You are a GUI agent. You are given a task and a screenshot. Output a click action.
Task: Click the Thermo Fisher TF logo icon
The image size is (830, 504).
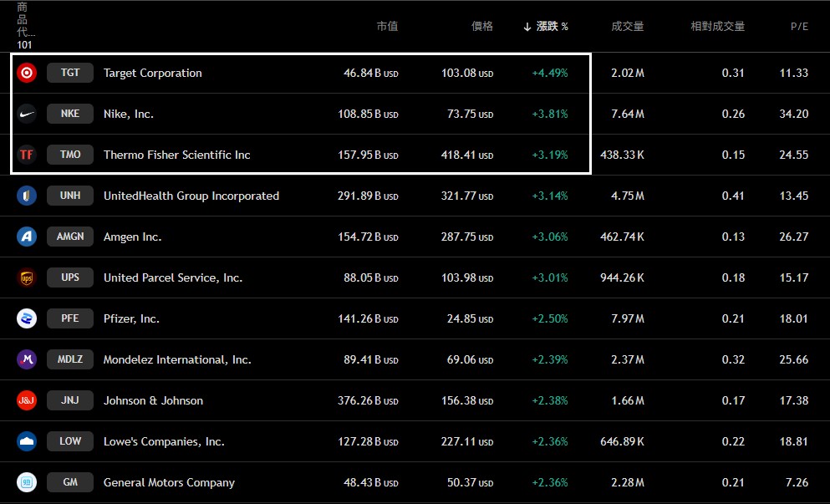[27, 155]
